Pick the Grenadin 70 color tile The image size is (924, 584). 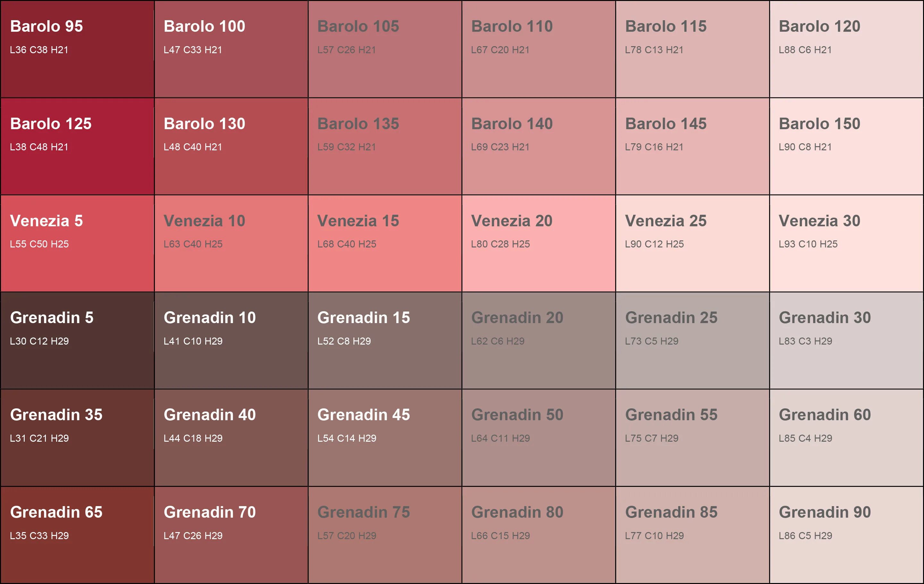click(231, 535)
